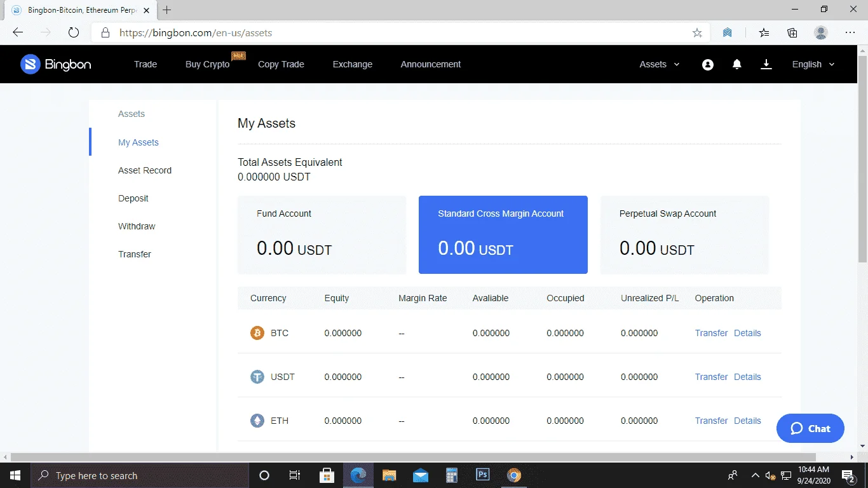The image size is (868, 488).
Task: Open Cortana circle icon in taskbar
Action: point(264,475)
